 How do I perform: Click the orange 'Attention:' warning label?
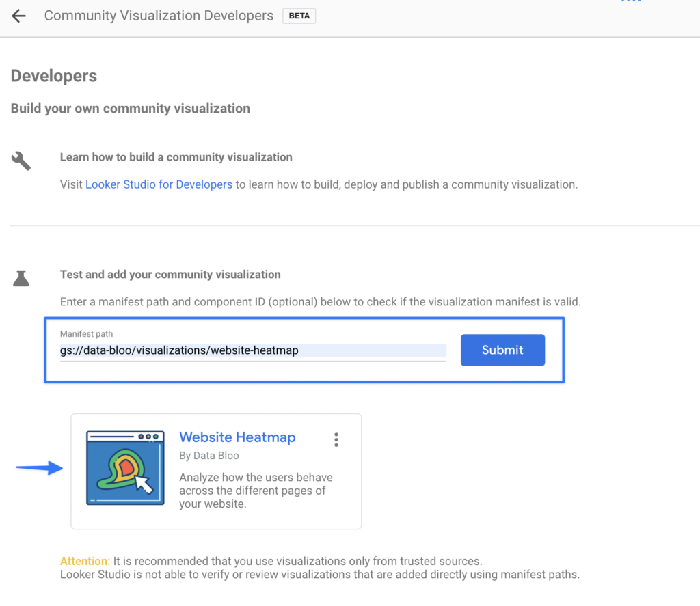point(85,561)
